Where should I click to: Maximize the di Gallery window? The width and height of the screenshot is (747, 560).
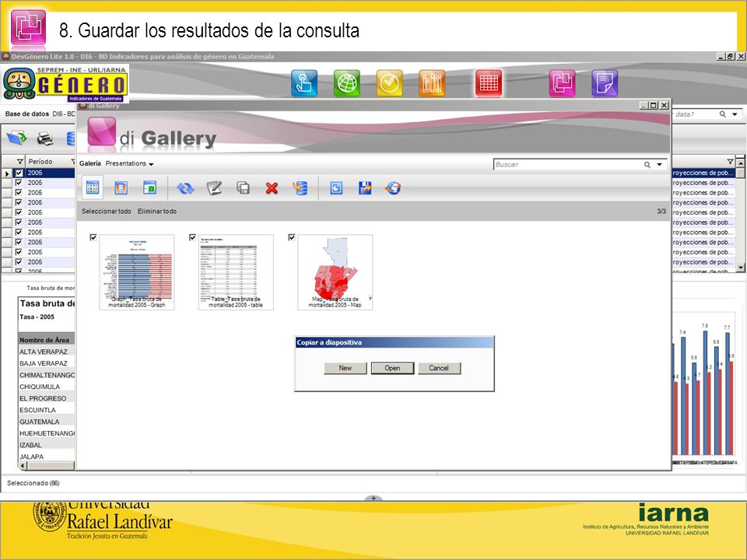[654, 105]
